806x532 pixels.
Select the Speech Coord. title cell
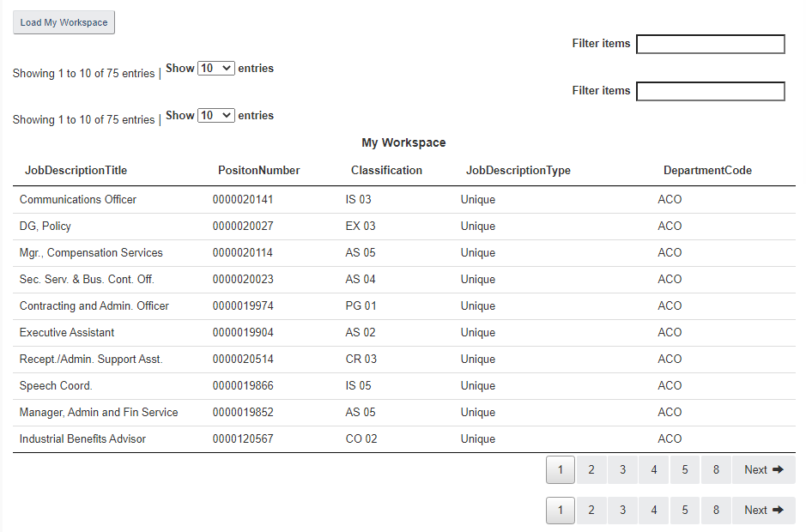(x=56, y=386)
